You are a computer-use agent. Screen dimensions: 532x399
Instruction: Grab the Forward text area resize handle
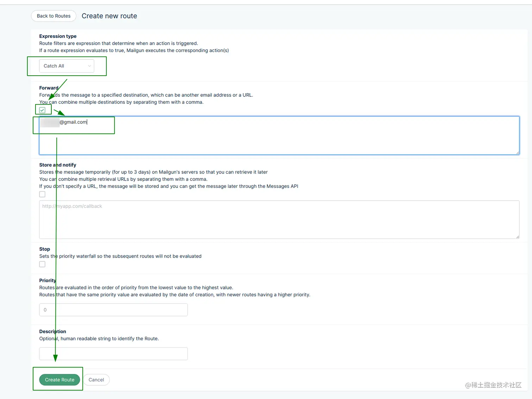point(517,152)
